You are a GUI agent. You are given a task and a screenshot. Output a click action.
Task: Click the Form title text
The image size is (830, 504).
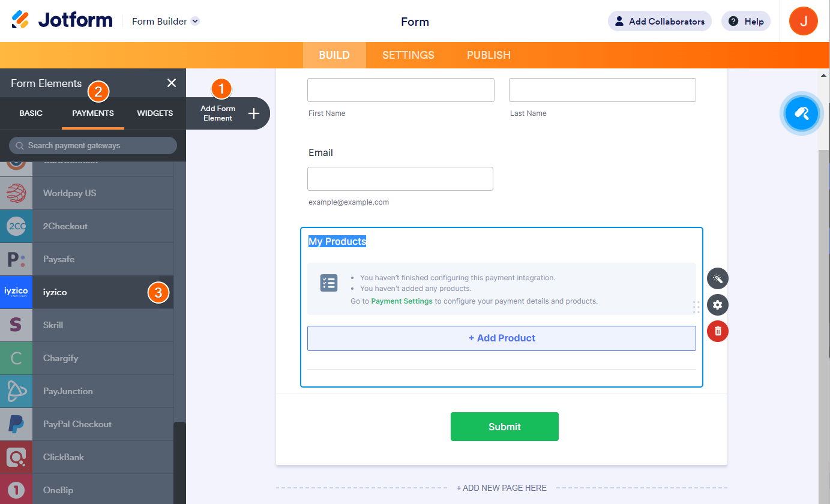coord(415,22)
